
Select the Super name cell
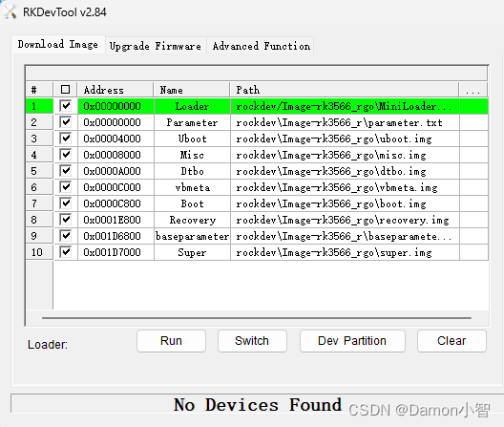192,252
